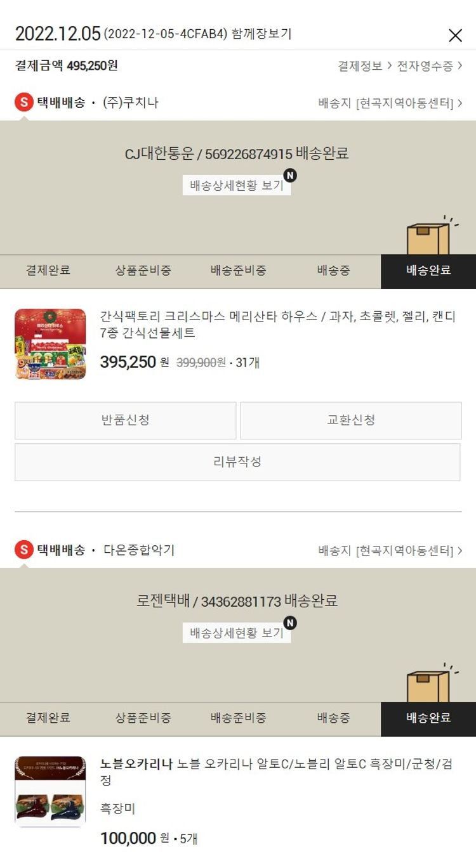Image resolution: width=476 pixels, height=868 pixels.
Task: Click the N badge on 로젠택배 delivery status
Action: pyautogui.click(x=290, y=623)
